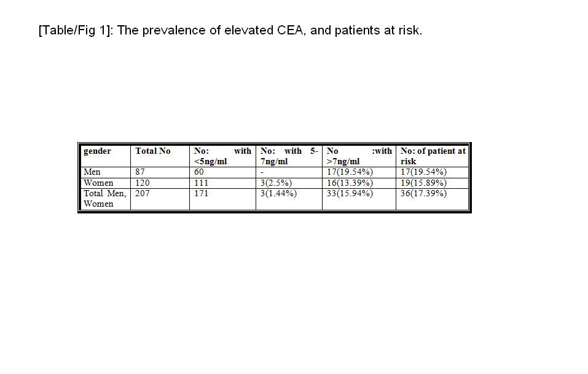Select the "gender" column header cell
588x374 pixels.
pyautogui.click(x=97, y=151)
